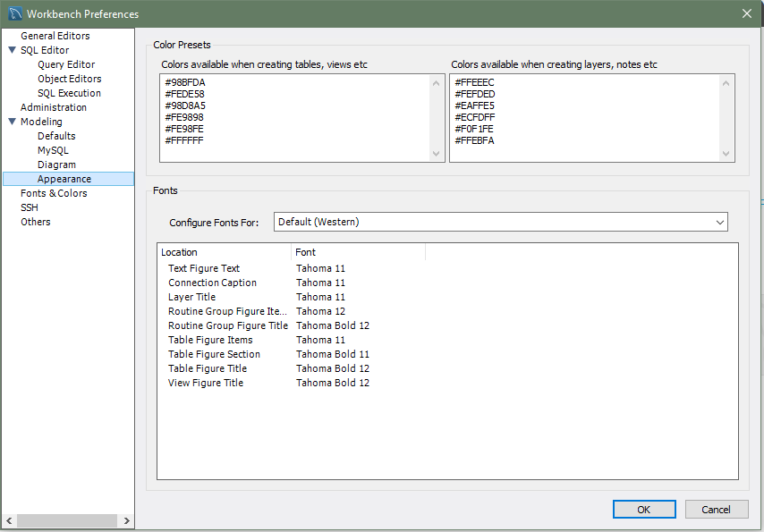Select the Connection Caption font row

click(x=212, y=283)
